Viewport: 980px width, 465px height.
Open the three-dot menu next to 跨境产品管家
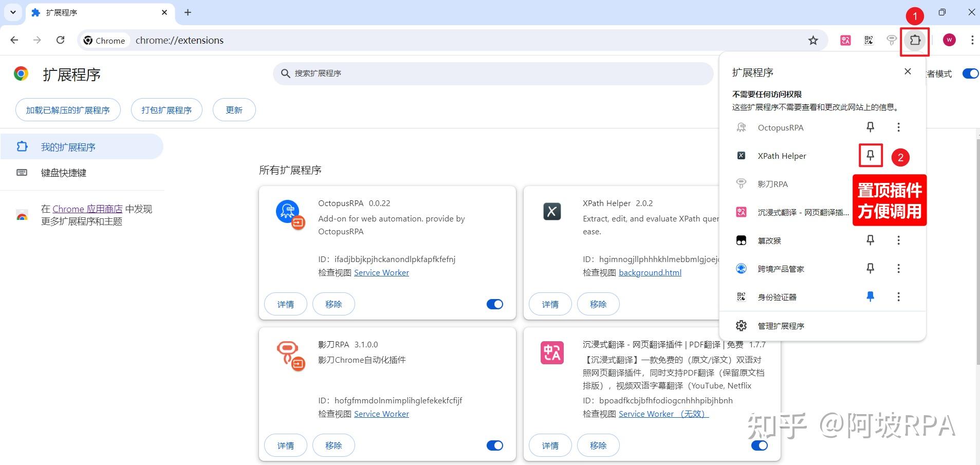[898, 268]
